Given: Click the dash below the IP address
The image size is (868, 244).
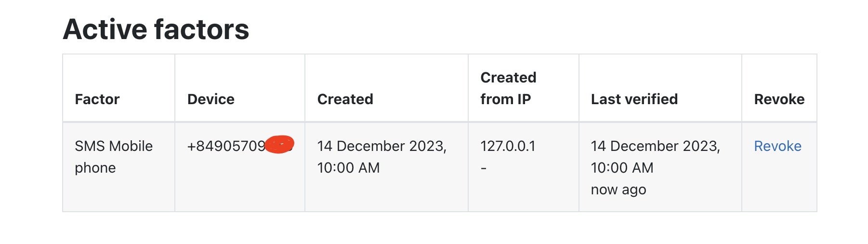Looking at the screenshot, I should click(484, 169).
